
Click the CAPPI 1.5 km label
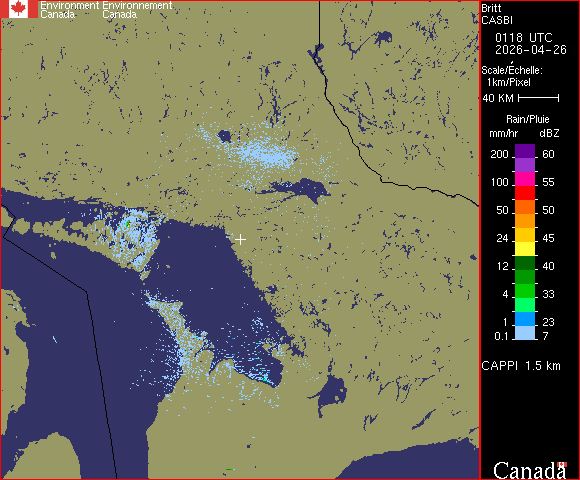coord(521,366)
